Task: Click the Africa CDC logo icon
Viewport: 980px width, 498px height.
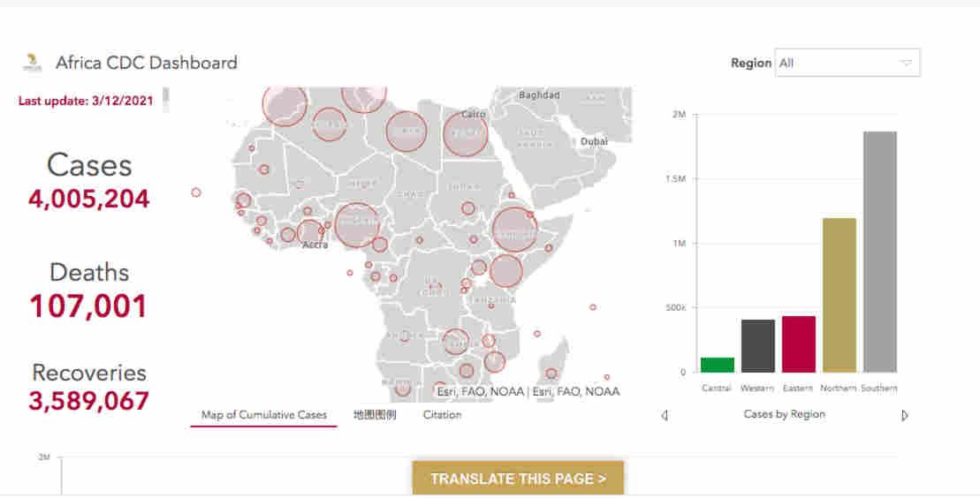Action: [x=32, y=63]
